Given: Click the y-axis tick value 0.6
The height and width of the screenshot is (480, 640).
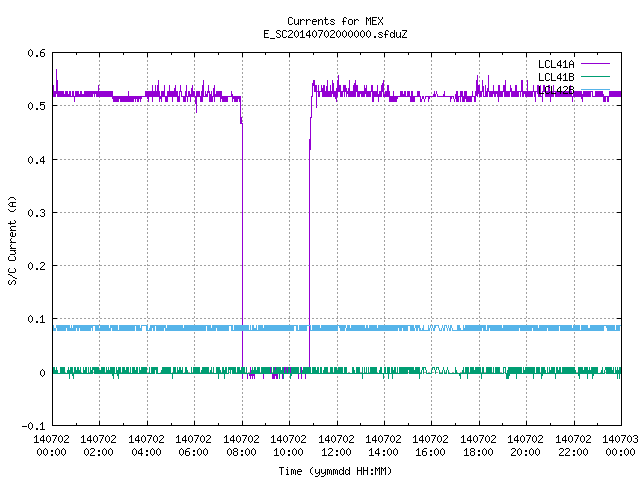Looking at the screenshot, I should pos(36,53).
